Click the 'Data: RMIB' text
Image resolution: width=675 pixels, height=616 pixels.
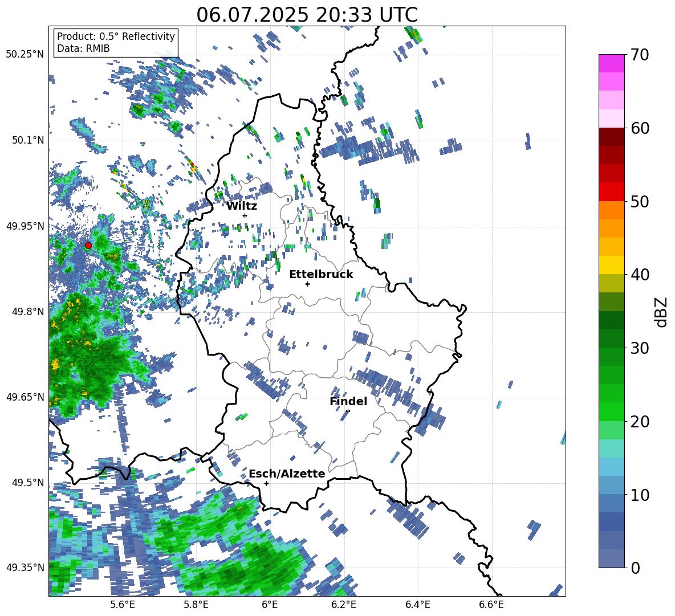pos(83,48)
